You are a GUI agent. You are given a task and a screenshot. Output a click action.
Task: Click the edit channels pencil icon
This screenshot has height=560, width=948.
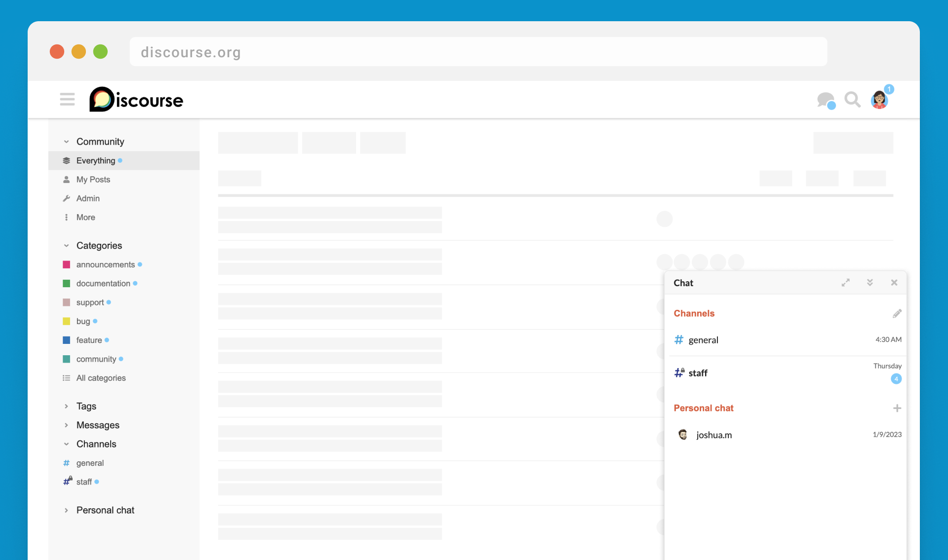pos(897,313)
